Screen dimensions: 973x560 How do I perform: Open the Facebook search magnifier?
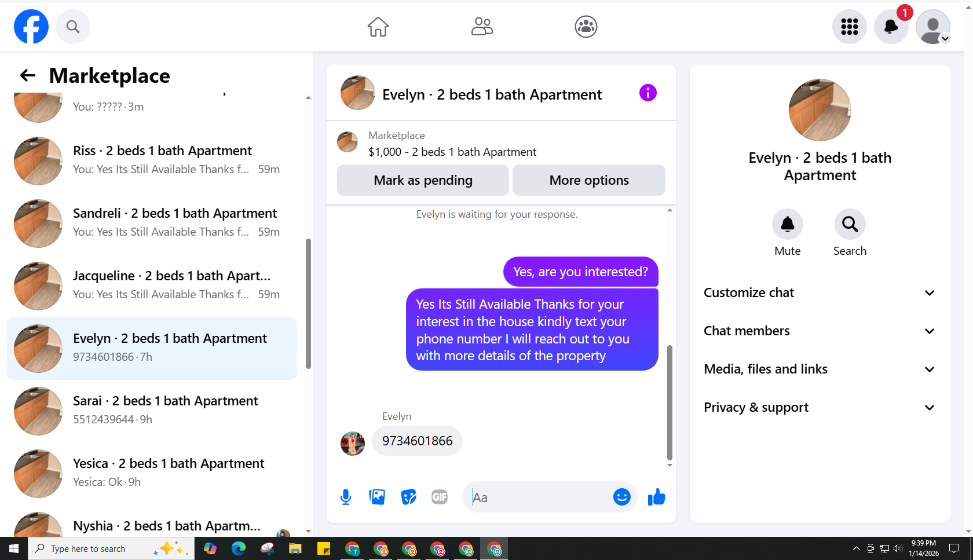(x=73, y=27)
